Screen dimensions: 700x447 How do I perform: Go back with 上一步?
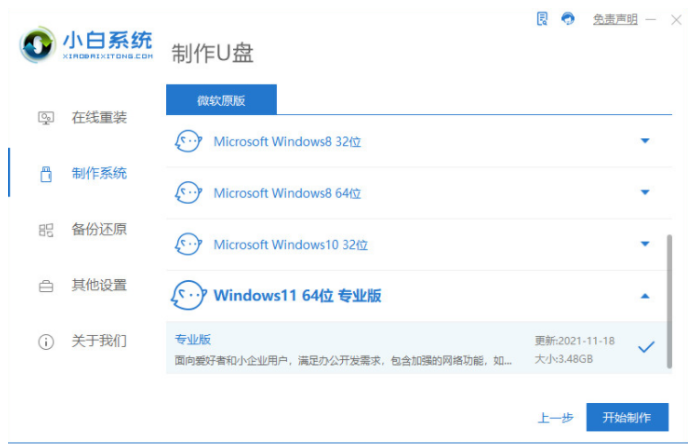click(554, 418)
